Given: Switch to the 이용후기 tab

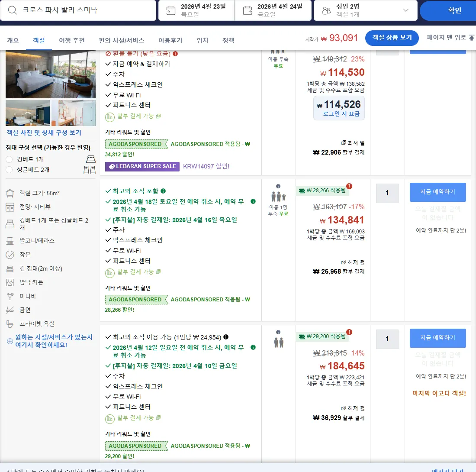Looking at the screenshot, I should 170,40.
